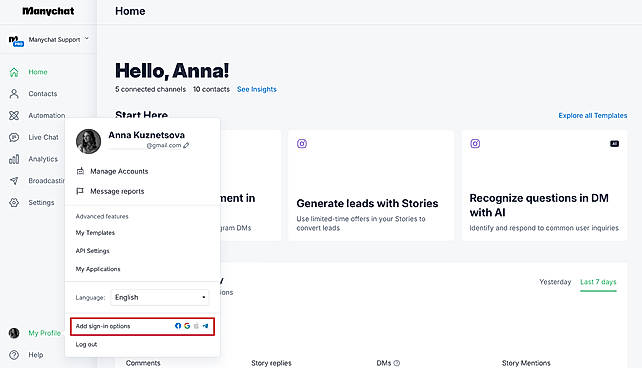
Task: Click Instagram icon on Generate leads card
Action: (x=302, y=144)
